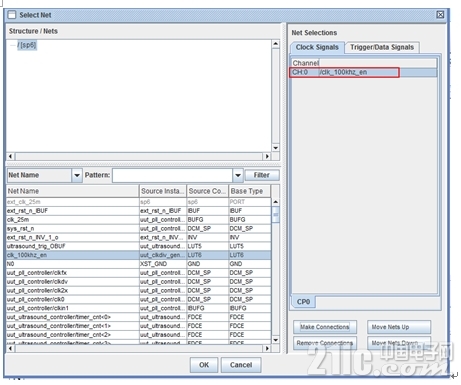Sort by Source Co... column header
The height and width of the screenshot is (385, 461).
pyautogui.click(x=207, y=191)
